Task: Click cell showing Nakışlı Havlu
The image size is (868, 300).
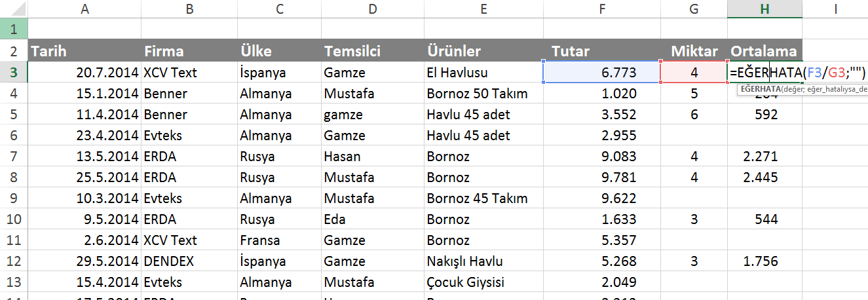Action: pyautogui.click(x=483, y=261)
